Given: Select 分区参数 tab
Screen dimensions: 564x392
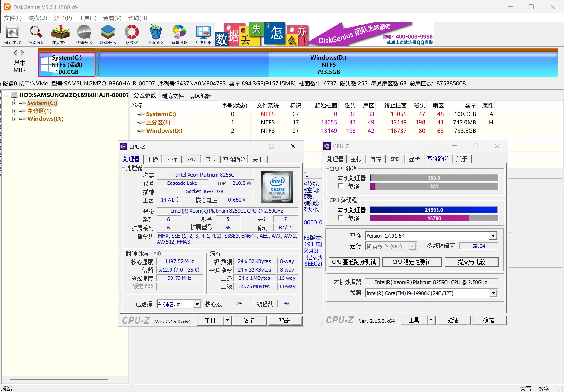Looking at the screenshot, I should coord(145,95).
